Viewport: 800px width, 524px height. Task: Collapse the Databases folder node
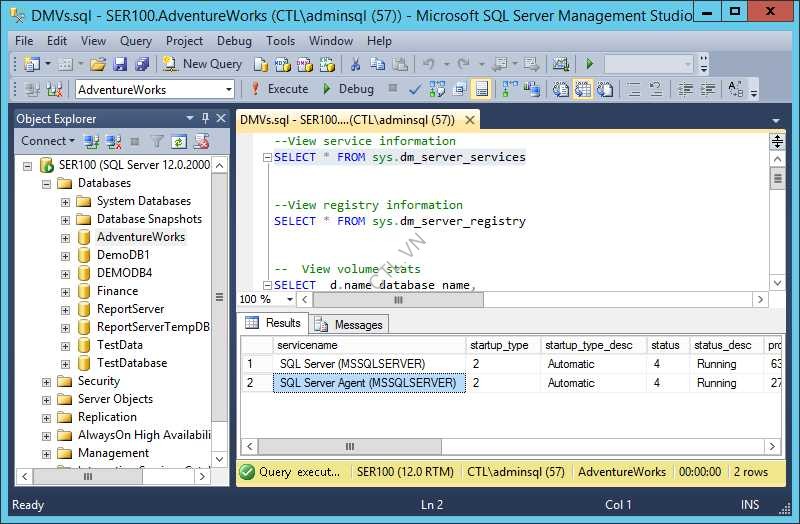click(46, 183)
